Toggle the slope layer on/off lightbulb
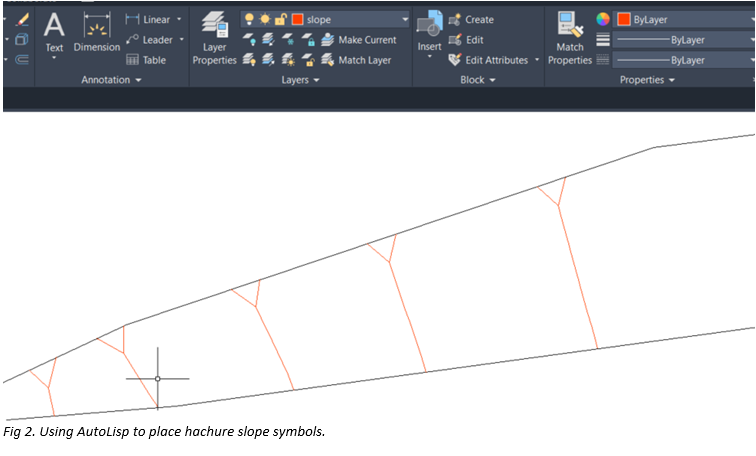Screen dimensions: 756x456 click(249, 19)
